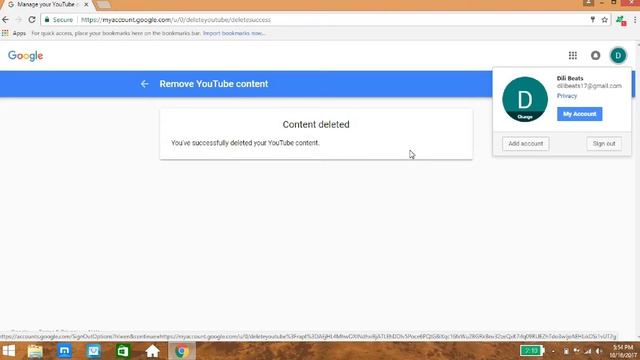Image resolution: width=640 pixels, height=360 pixels.
Task: Click the Content deleted heading
Action: click(316, 124)
